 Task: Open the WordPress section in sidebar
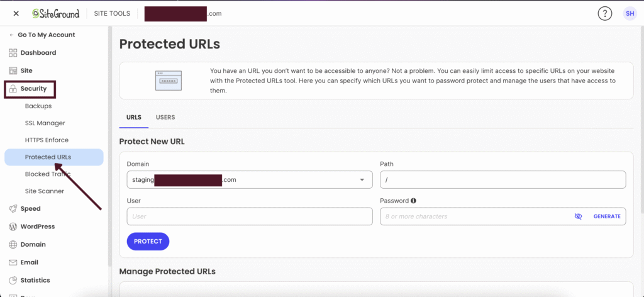pyautogui.click(x=37, y=227)
